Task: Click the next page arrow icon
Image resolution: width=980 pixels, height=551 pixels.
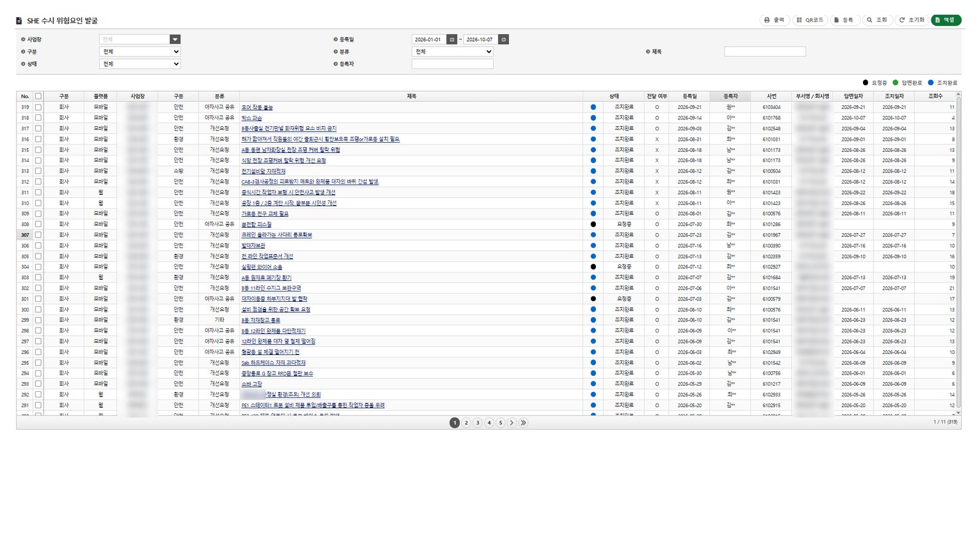Action: click(512, 422)
